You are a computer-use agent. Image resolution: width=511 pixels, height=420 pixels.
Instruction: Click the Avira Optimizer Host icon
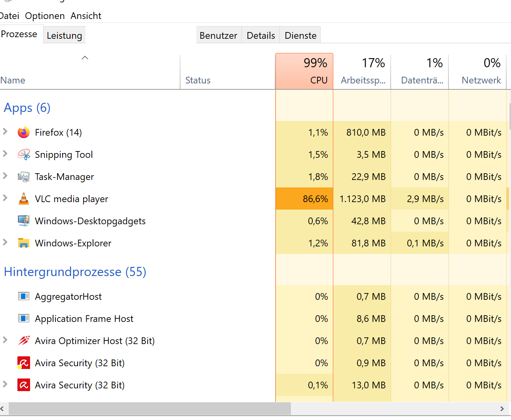click(24, 341)
